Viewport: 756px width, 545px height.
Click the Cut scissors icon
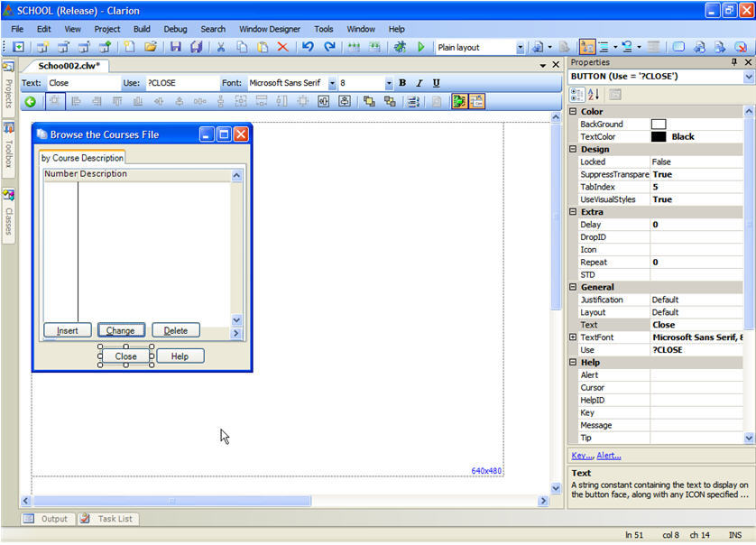(220, 47)
